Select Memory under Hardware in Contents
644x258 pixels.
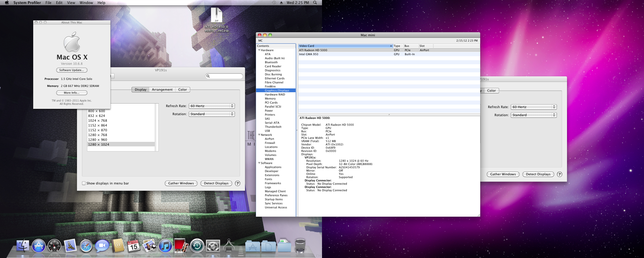pos(270,99)
